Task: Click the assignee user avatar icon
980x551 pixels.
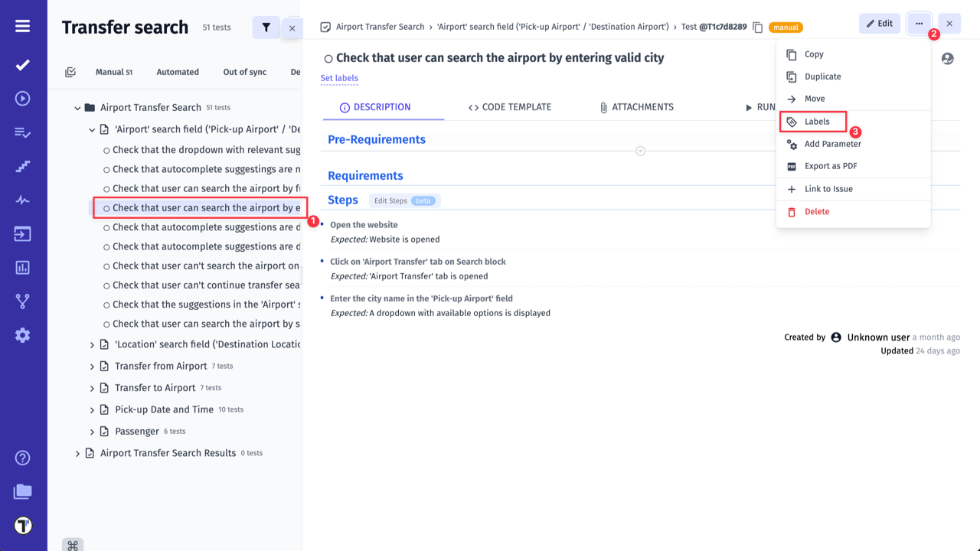Action: pyautogui.click(x=947, y=59)
